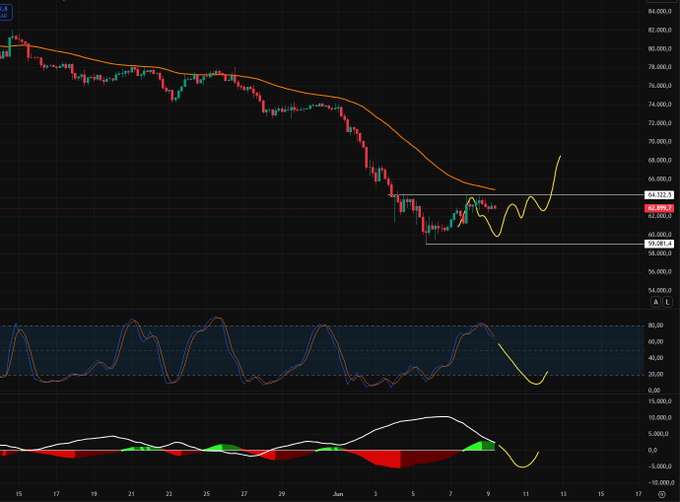This screenshot has width=680, height=502.
Task: Toggle logarithmic scale with the L button
Action: pos(667,302)
